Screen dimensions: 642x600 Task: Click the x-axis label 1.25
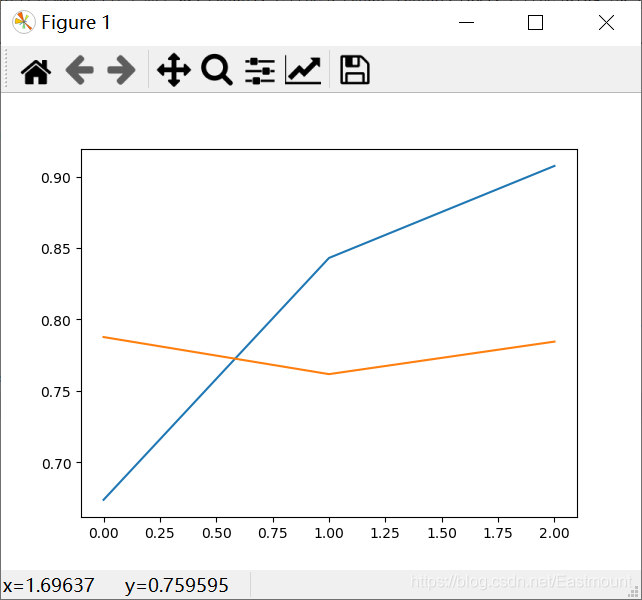pos(385,533)
